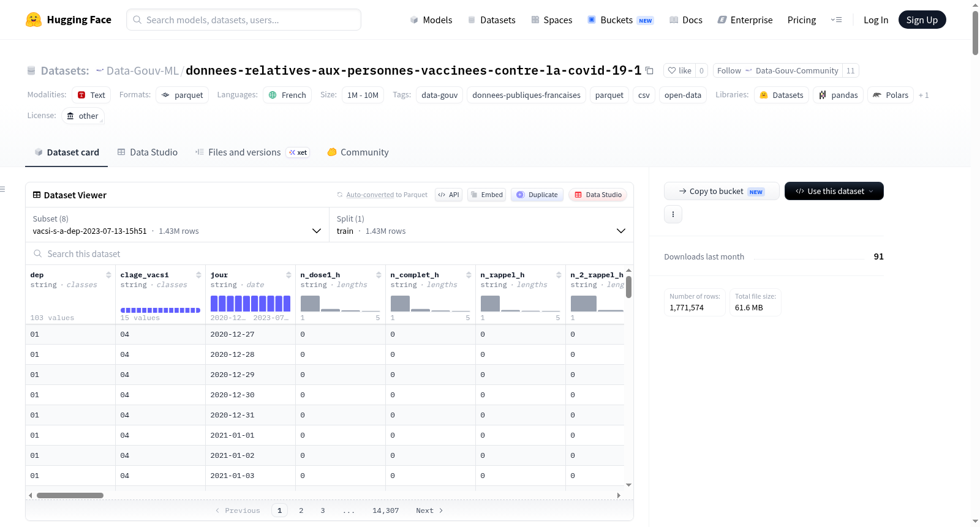980x527 pixels.
Task: Jump to last page 14,307
Action: 385,510
